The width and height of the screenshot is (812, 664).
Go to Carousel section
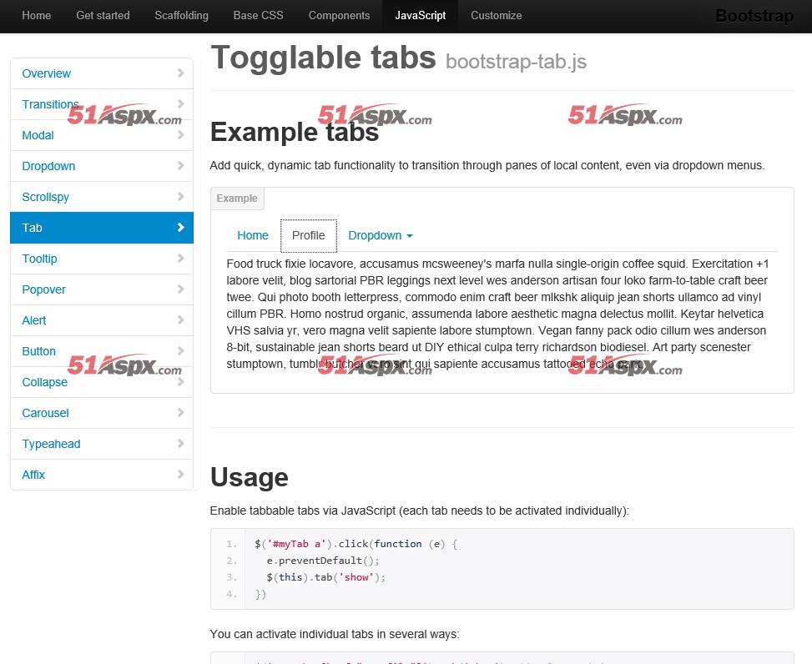coord(102,412)
